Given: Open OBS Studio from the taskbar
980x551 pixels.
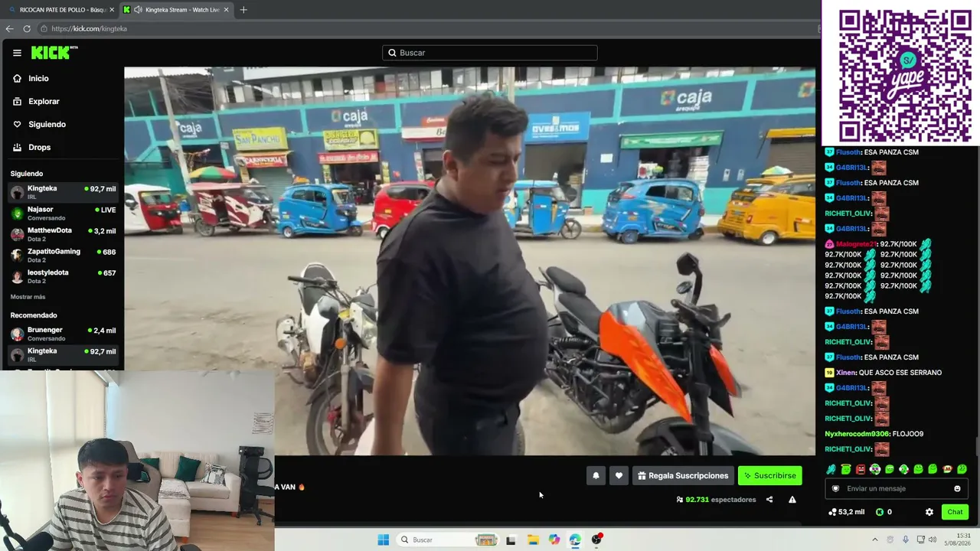Looking at the screenshot, I should [596, 540].
